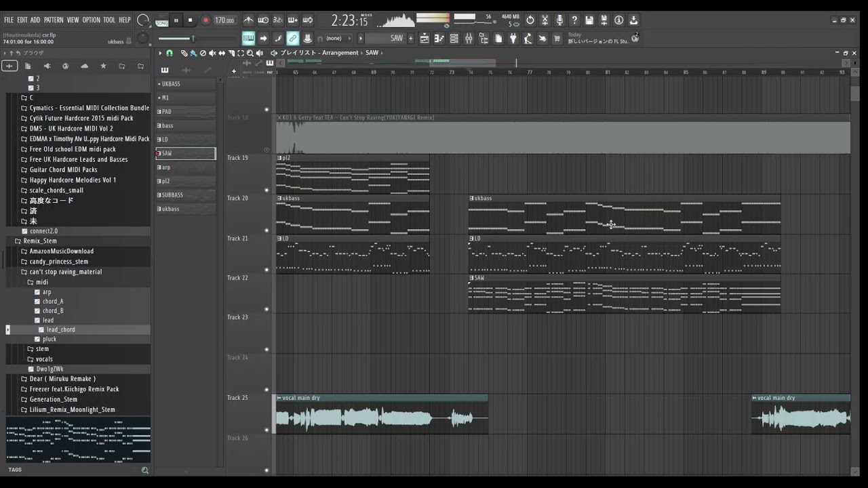Click the plugin database plug icon
This screenshot has width=868, height=488.
[x=513, y=39]
